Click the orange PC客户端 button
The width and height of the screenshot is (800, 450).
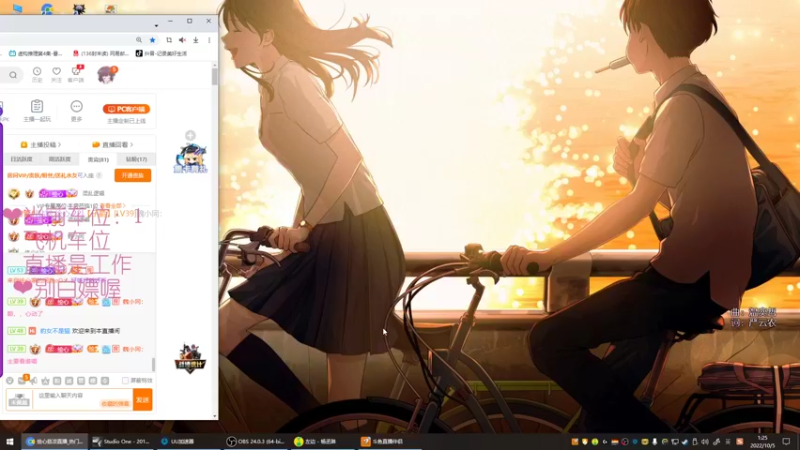coord(126,109)
